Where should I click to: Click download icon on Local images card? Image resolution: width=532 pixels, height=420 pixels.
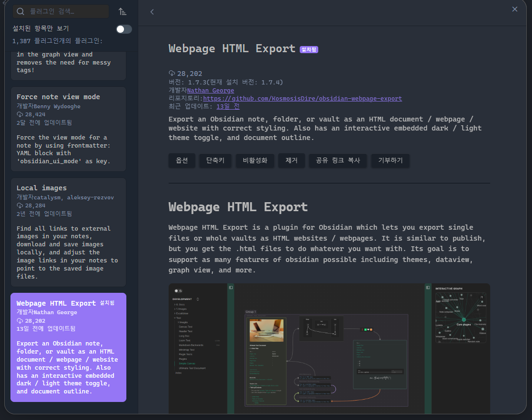click(x=20, y=206)
